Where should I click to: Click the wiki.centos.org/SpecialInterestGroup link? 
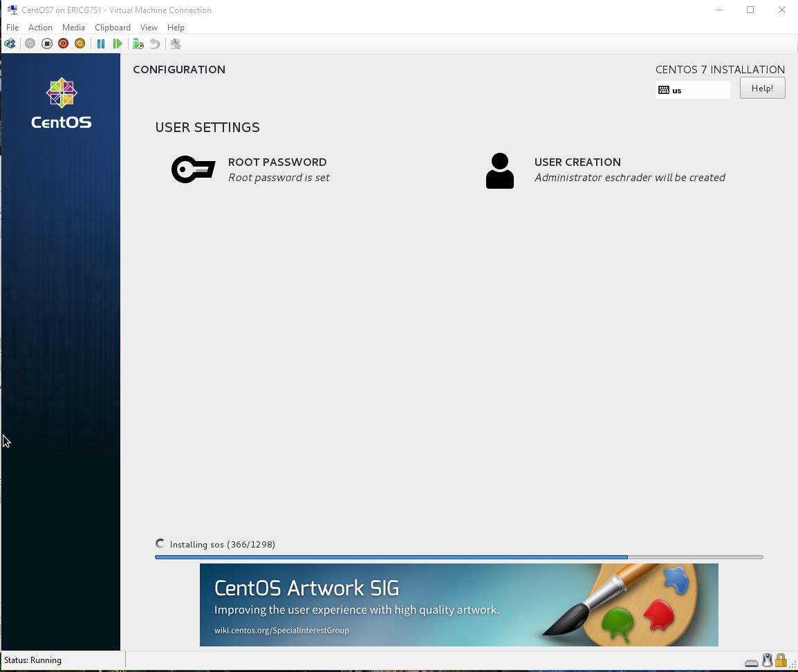(x=281, y=631)
